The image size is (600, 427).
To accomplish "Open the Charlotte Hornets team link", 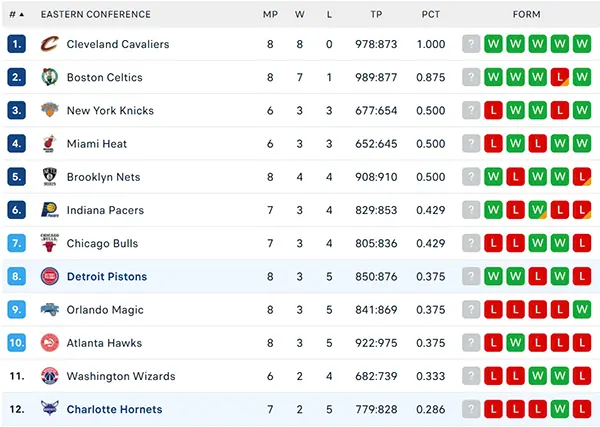I will (x=114, y=409).
